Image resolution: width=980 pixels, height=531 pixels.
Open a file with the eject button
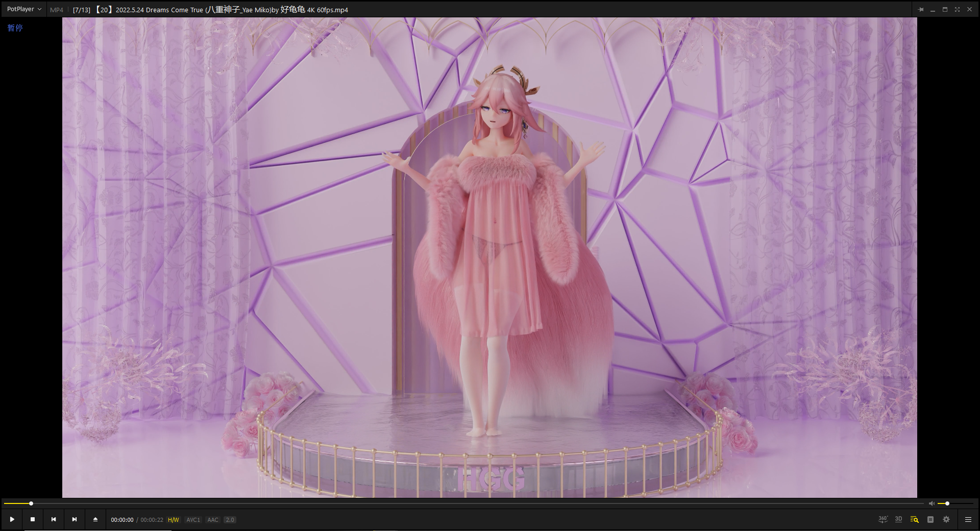95,519
